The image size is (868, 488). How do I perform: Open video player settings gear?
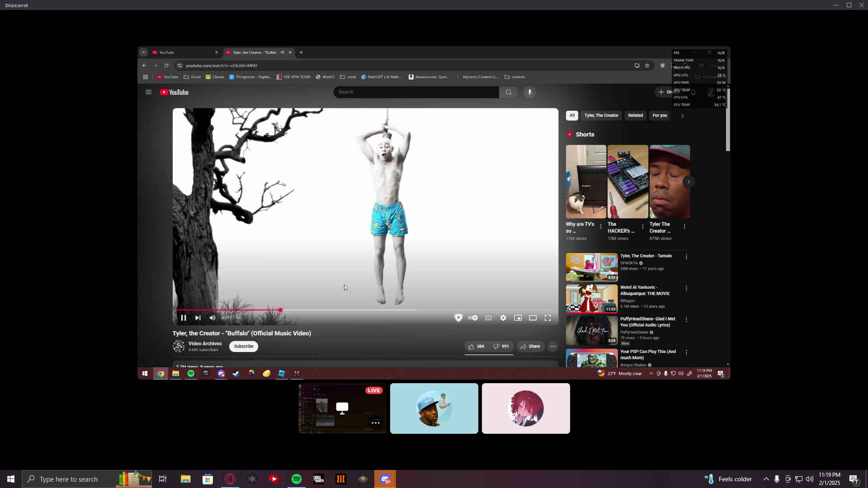503,318
